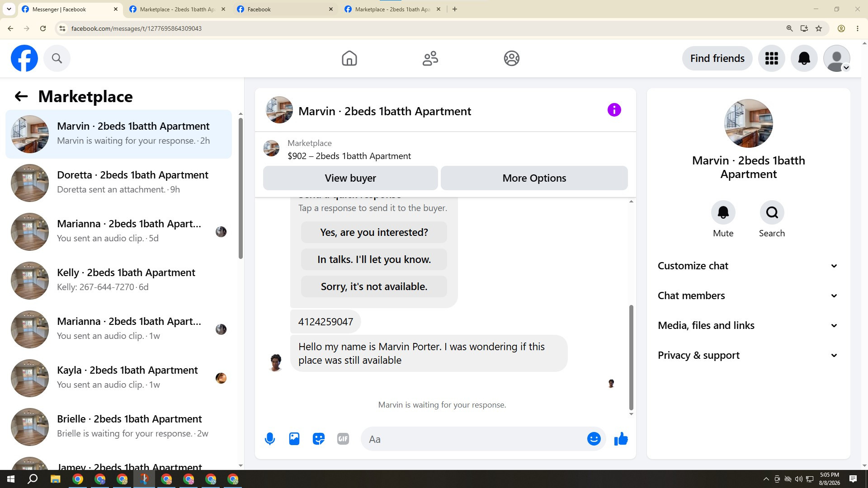The height and width of the screenshot is (488, 868).
Task: Reload the page with the refresh icon
Action: 43,28
